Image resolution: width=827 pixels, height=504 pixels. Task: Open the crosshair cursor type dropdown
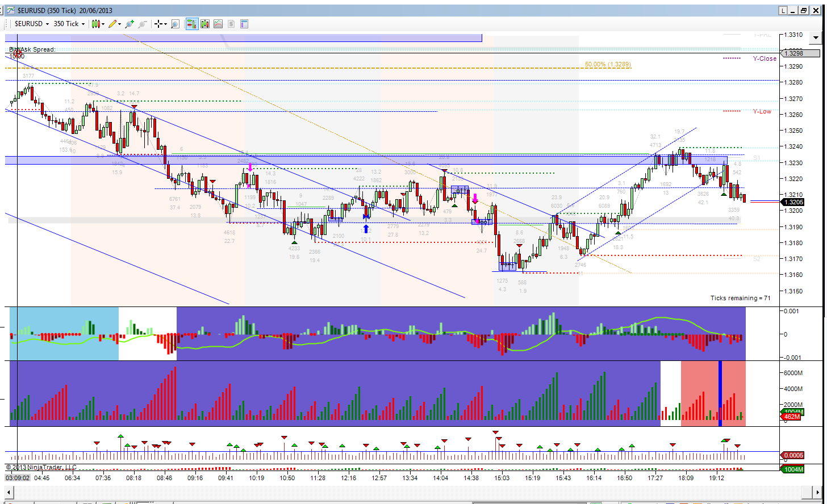tap(161, 24)
